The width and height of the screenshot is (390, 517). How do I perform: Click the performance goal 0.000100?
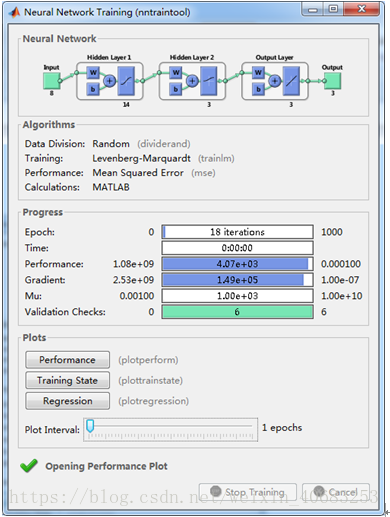(341, 264)
